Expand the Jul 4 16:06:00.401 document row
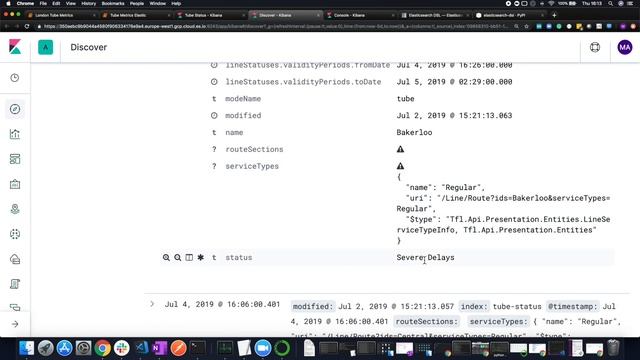The image size is (640, 360). point(152,304)
